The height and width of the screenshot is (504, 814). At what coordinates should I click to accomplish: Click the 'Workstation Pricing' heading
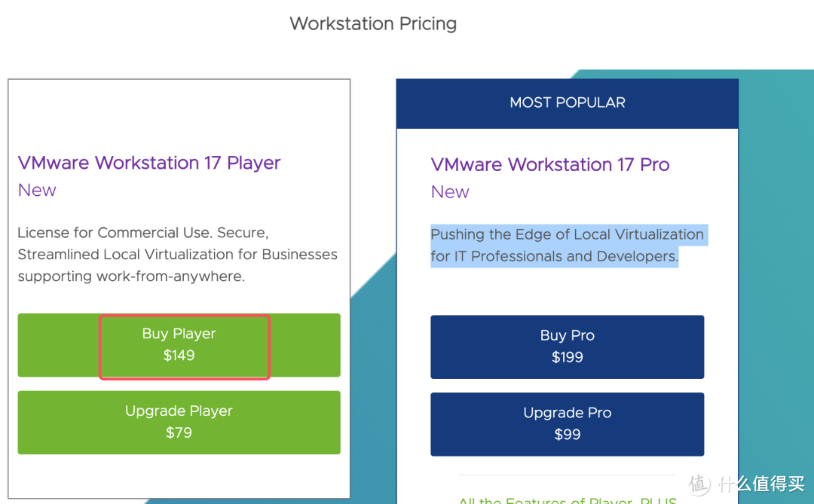coord(373,23)
